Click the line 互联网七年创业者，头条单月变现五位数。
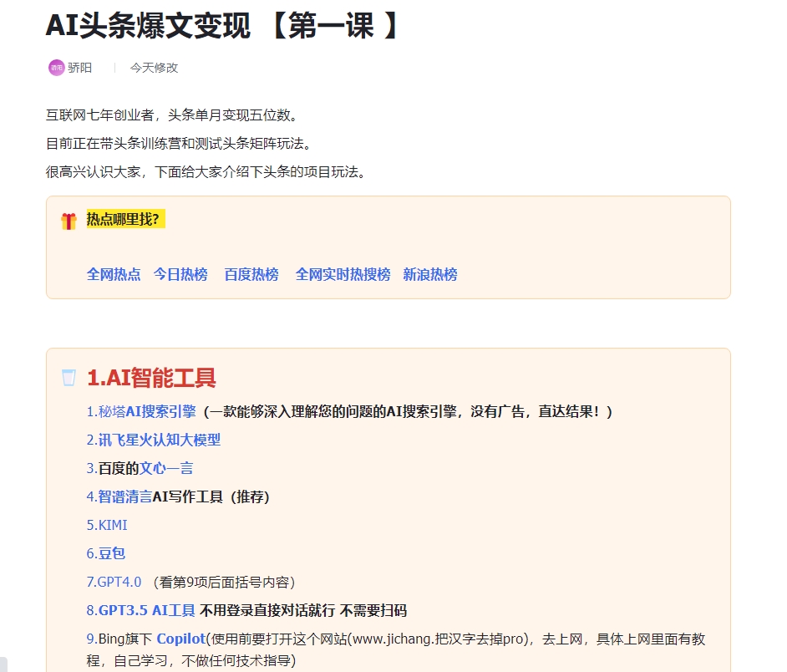787x672 pixels. [x=172, y=115]
